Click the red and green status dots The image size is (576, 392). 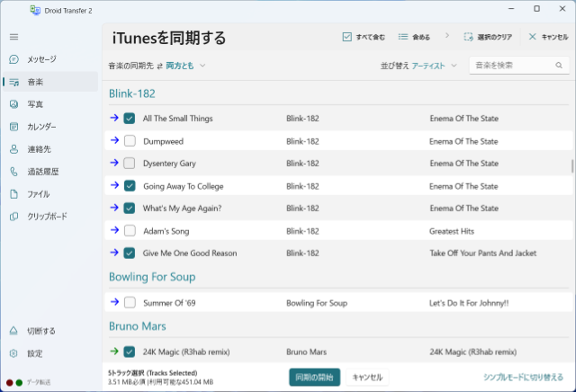click(14, 382)
